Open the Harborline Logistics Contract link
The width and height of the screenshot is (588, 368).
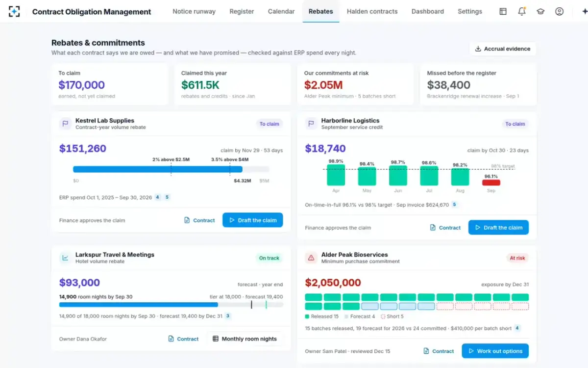(x=445, y=228)
